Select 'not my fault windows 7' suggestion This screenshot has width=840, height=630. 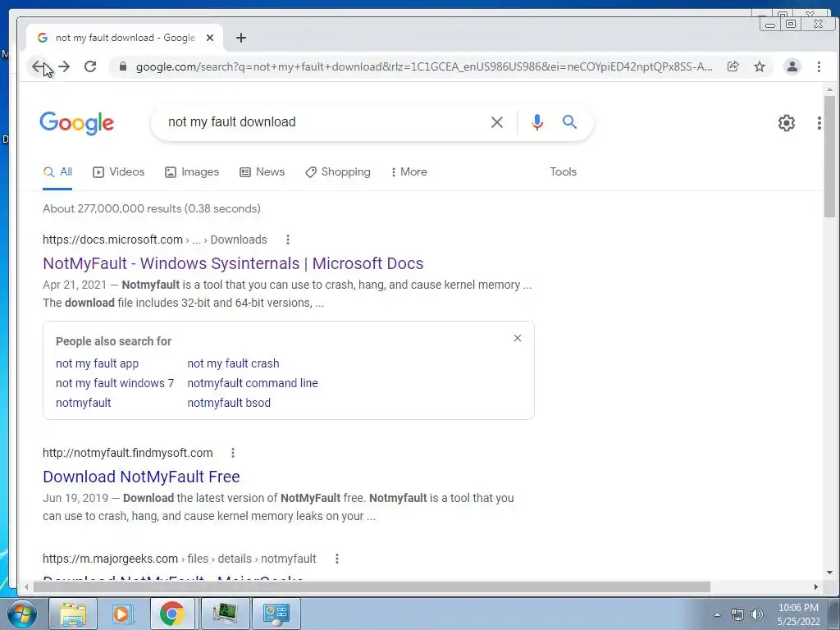click(115, 383)
